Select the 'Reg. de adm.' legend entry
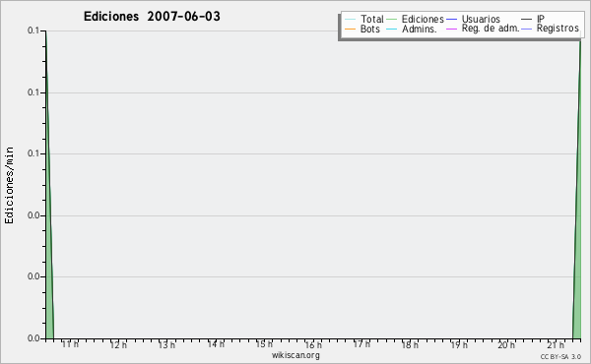 [x=483, y=29]
